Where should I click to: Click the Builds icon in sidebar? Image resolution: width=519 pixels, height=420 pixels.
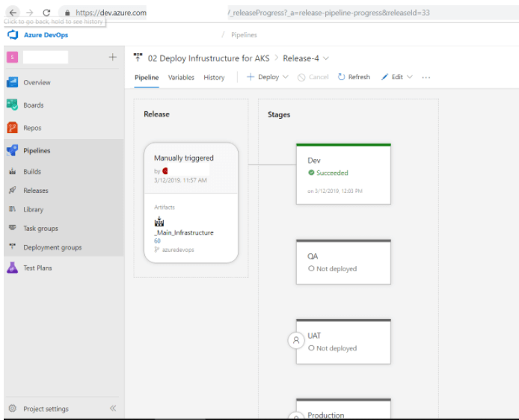12,171
